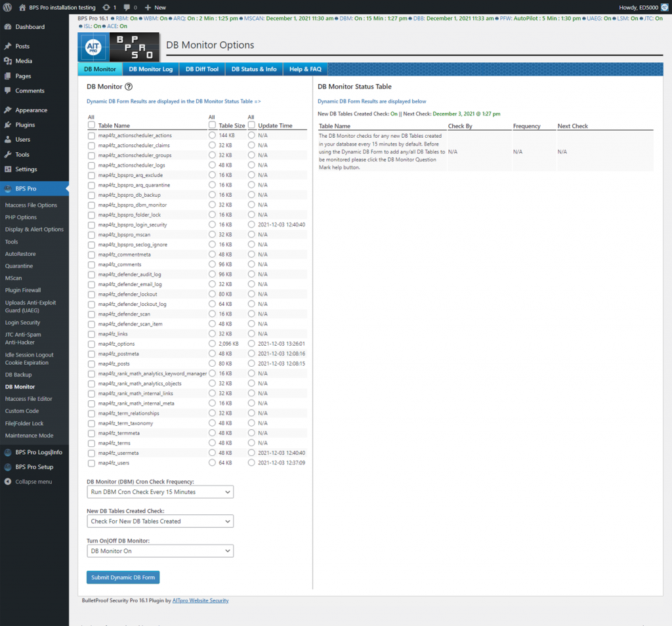
Task: Click the BPS Pro installation testing site name
Action: [62, 7]
